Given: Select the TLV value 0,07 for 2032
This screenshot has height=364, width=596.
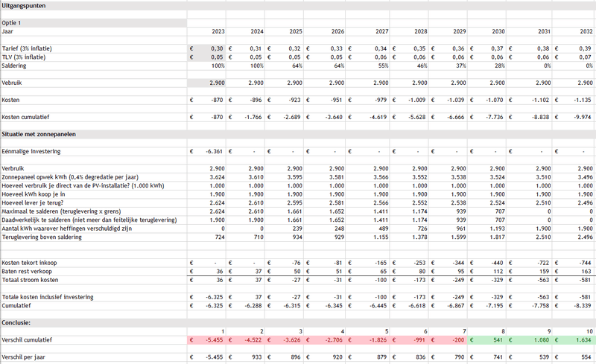Looking at the screenshot, I should [x=574, y=57].
